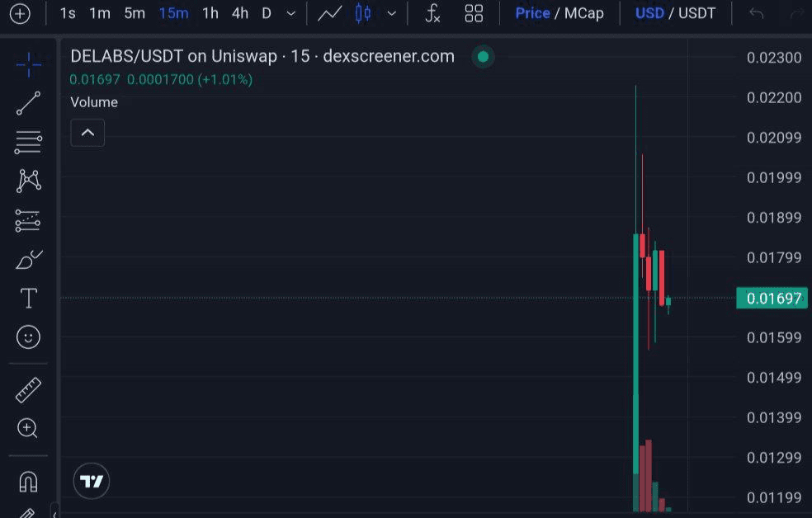812x518 pixels.
Task: Set timeframe to 5m
Action: pos(135,13)
